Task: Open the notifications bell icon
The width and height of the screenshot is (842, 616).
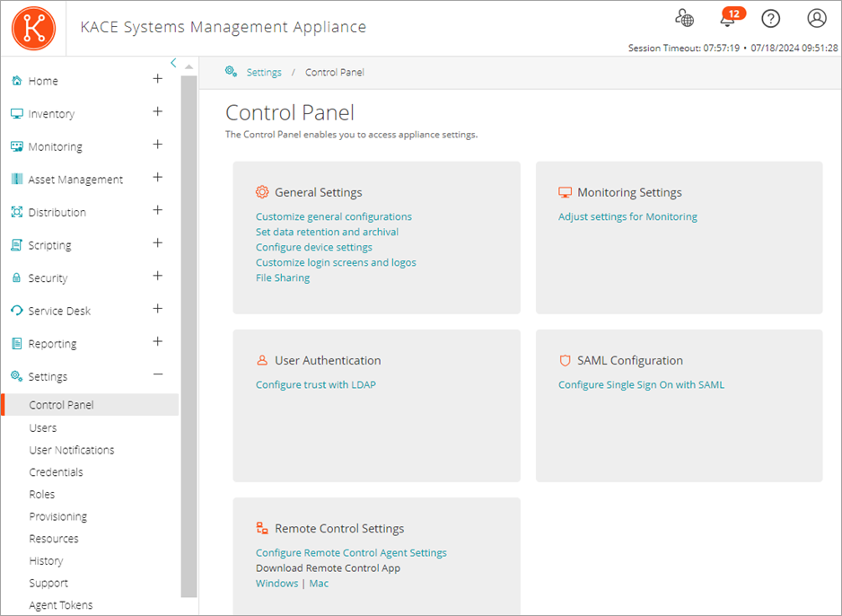Action: tap(728, 19)
